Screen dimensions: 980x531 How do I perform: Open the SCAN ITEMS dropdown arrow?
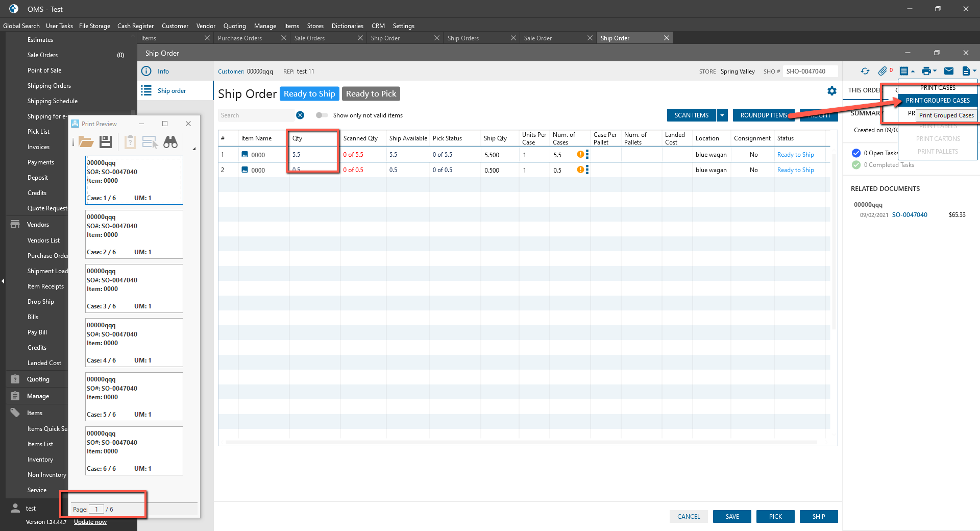722,115
